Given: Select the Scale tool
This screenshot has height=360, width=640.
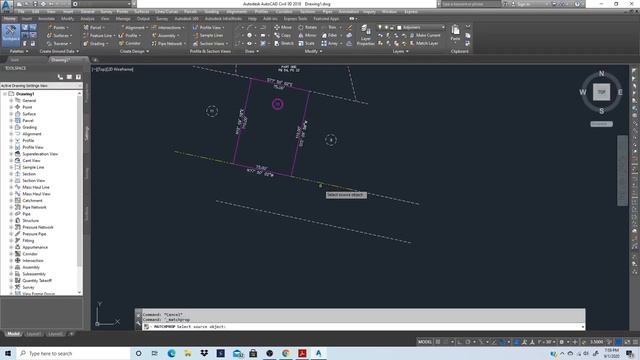Looking at the screenshot, I should (306, 43).
